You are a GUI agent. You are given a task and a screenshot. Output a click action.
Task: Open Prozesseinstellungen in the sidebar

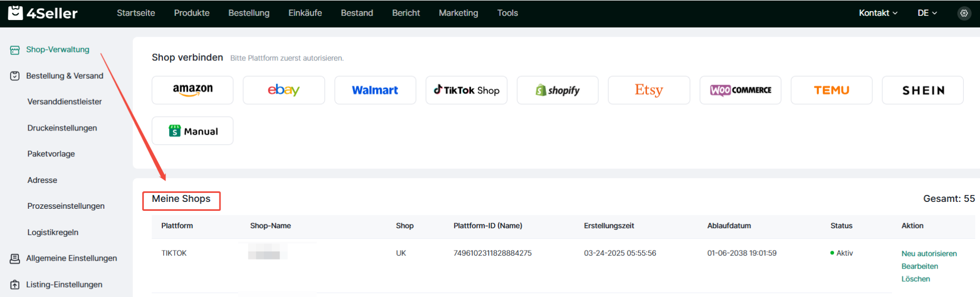(66, 206)
